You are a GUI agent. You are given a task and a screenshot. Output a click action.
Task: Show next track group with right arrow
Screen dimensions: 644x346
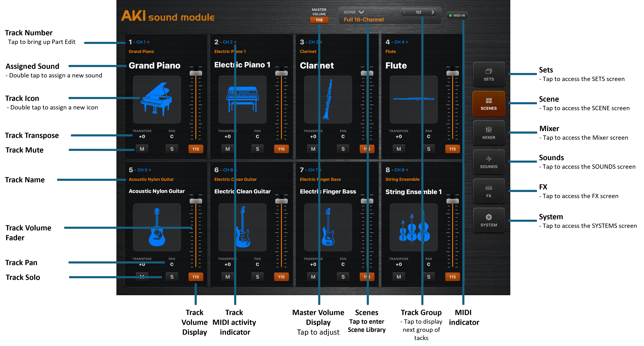pyautogui.click(x=433, y=12)
